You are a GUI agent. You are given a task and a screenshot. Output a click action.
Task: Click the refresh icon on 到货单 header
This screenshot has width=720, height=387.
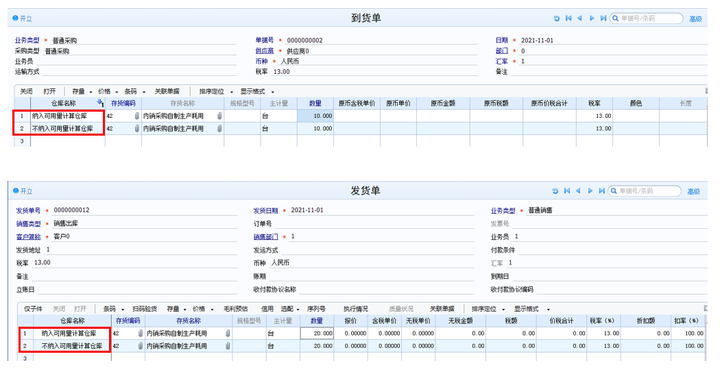tap(557, 18)
